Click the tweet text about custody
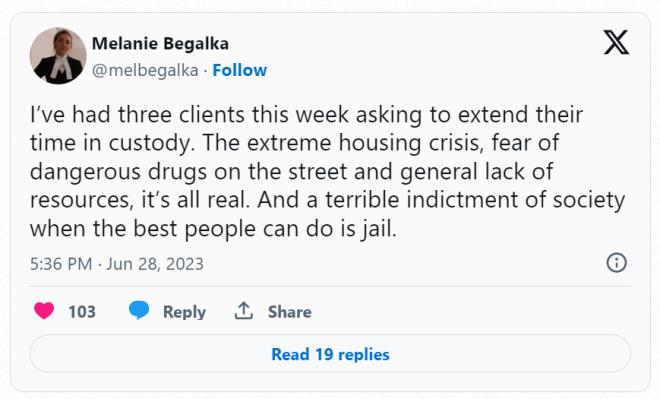This screenshot has width=660, height=399. point(327,171)
